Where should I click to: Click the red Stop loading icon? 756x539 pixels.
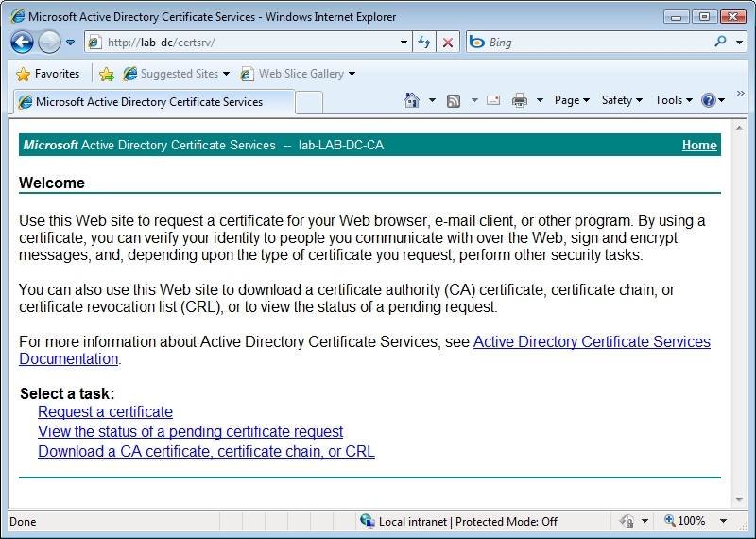point(447,43)
